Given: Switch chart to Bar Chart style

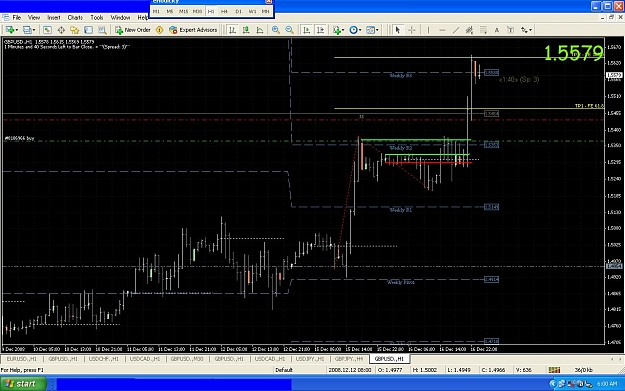Looking at the screenshot, I should [232, 30].
